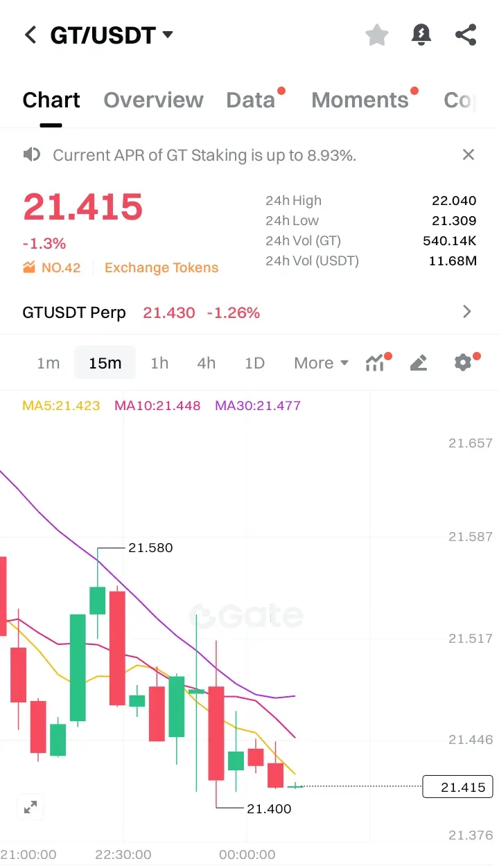The height and width of the screenshot is (868, 499).
Task: Expand the More timeframes dropdown
Action: [321, 363]
